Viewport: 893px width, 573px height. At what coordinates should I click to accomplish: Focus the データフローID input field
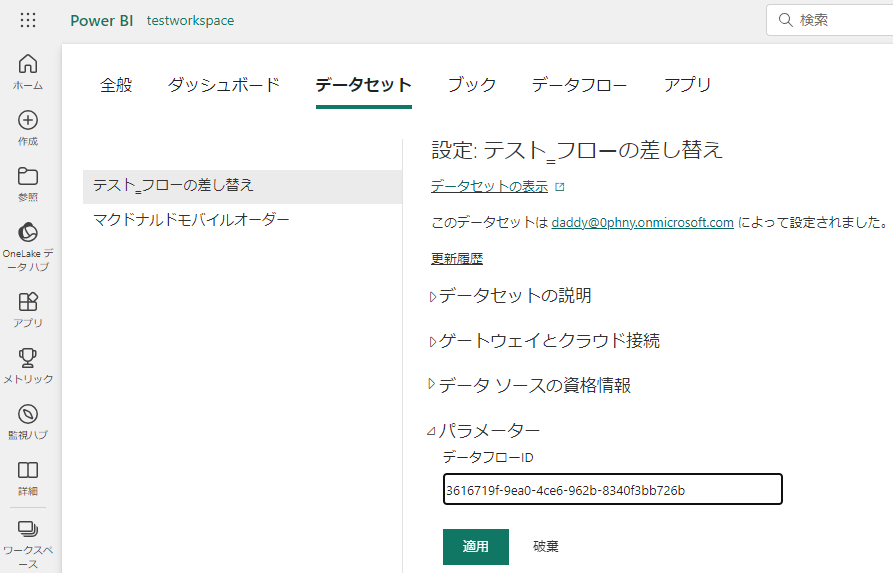pos(613,489)
